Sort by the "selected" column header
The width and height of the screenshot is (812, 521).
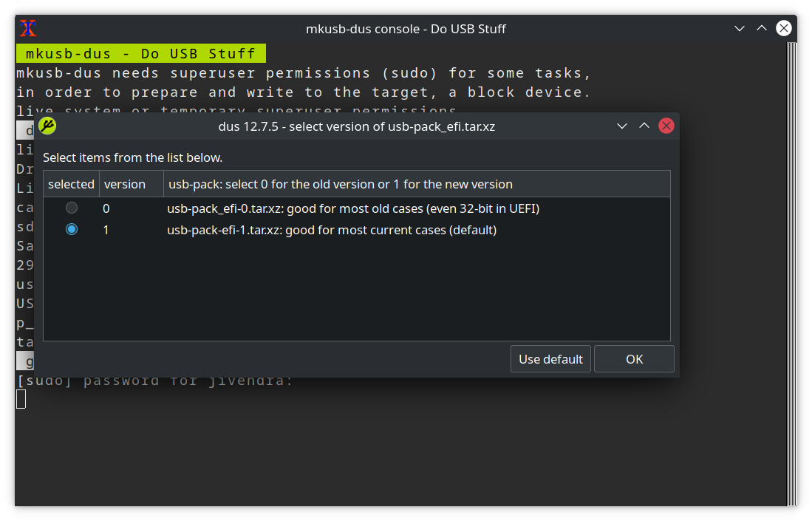(71, 184)
